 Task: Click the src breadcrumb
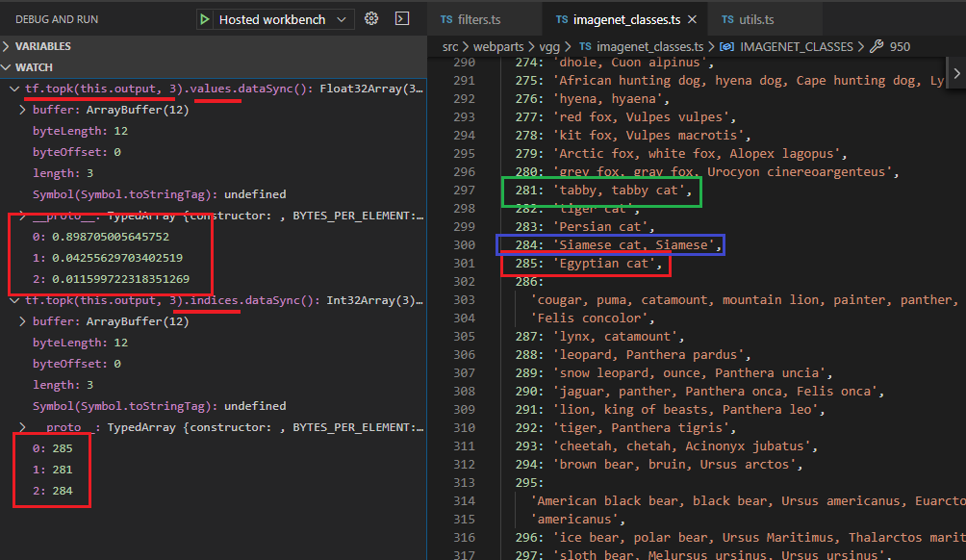[450, 47]
